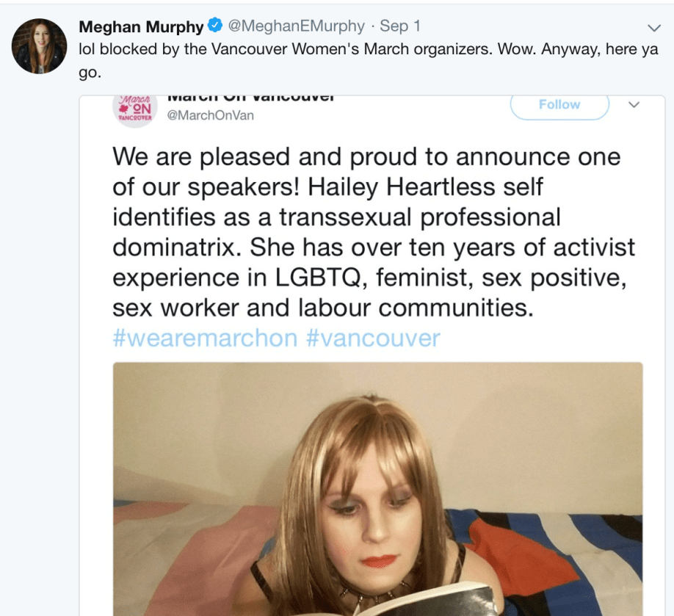Open the caret menu on Meghan's tweet

click(653, 26)
